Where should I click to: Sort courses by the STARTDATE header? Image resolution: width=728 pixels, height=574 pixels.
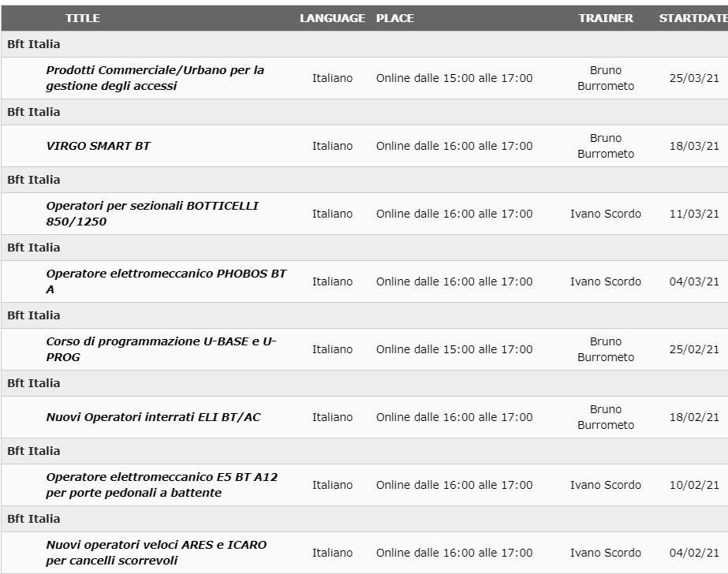point(693,18)
